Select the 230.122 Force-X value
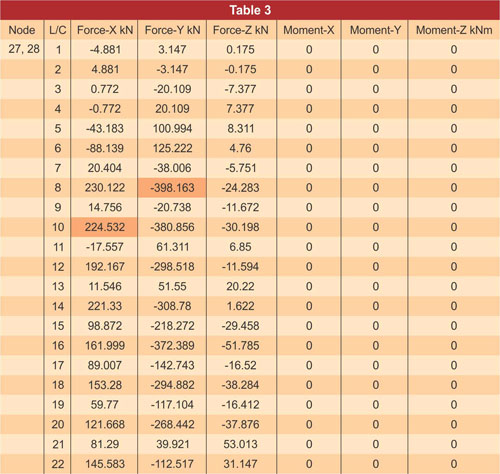Screen dimensions: 500x474 [105, 188]
